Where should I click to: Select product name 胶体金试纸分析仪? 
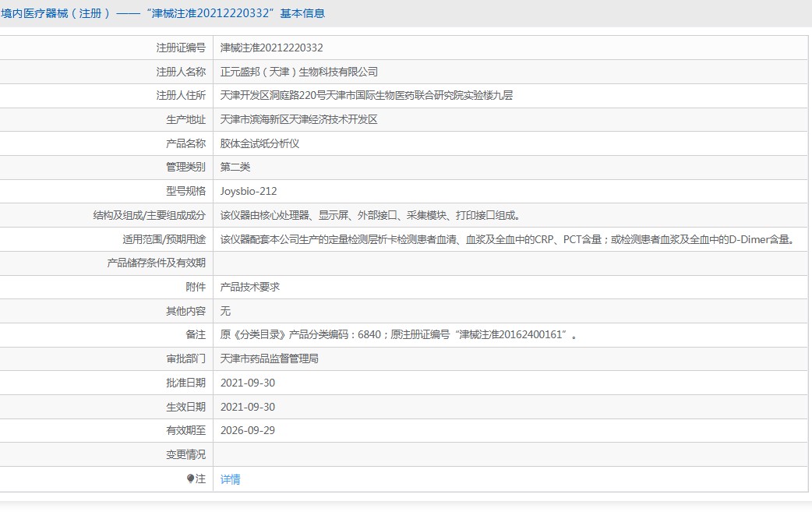click(x=259, y=143)
